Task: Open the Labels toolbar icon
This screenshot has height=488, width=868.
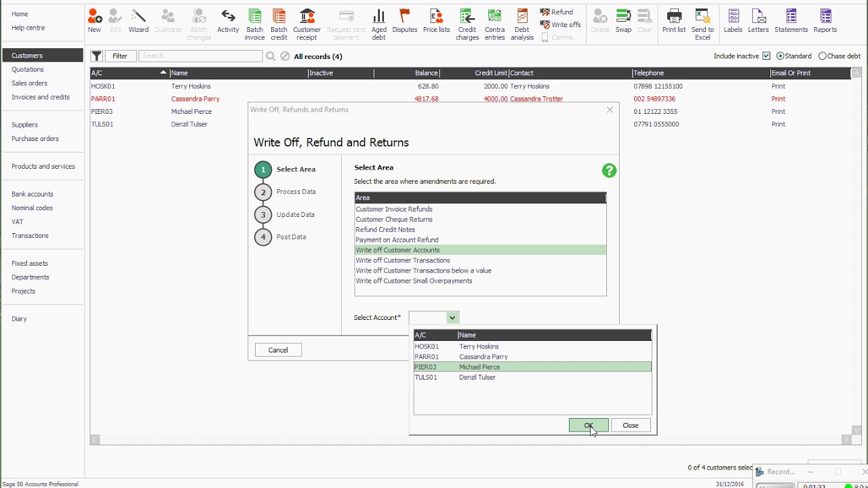Action: (x=733, y=21)
